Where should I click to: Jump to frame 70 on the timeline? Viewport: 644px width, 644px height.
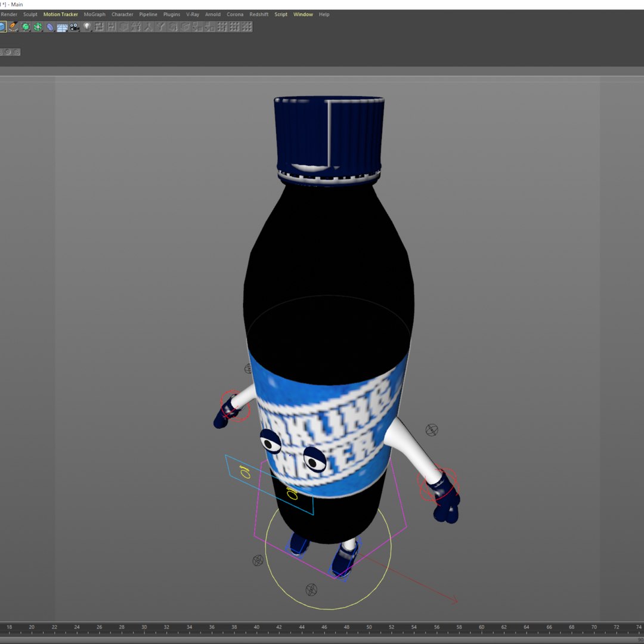click(x=594, y=627)
